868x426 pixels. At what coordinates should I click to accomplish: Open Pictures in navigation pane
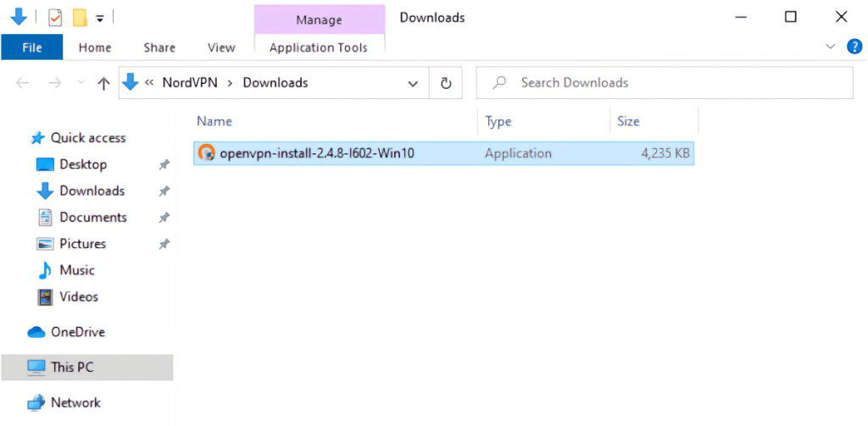(x=82, y=244)
